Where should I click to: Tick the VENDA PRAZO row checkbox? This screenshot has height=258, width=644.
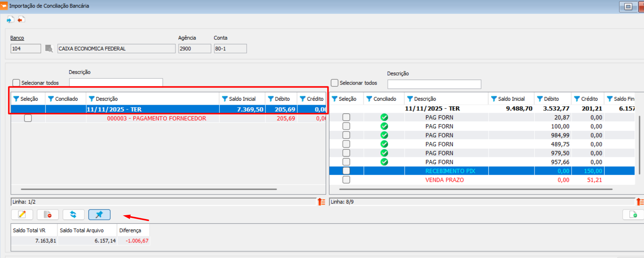click(x=346, y=180)
